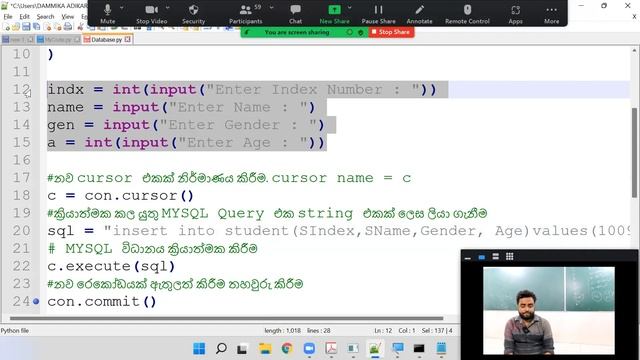The width and height of the screenshot is (640, 360).
Task: Stop Video in Zoom toolbar
Action: coord(151,13)
